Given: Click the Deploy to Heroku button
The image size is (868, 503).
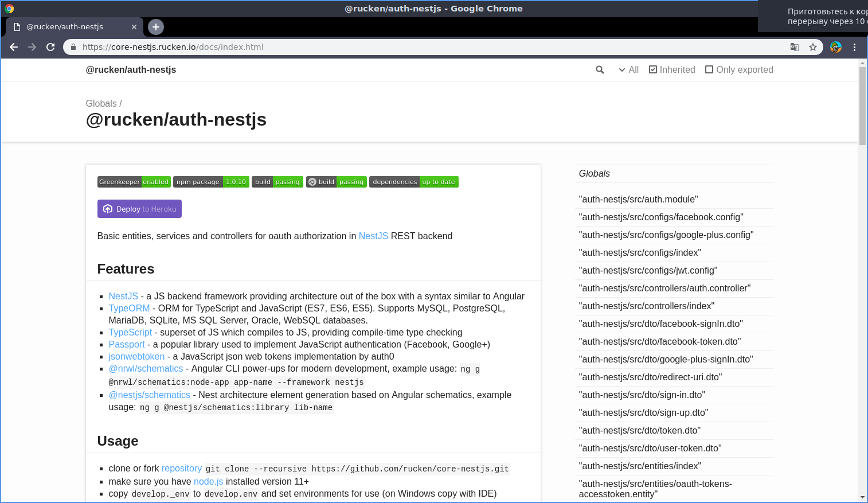Looking at the screenshot, I should 139,209.
